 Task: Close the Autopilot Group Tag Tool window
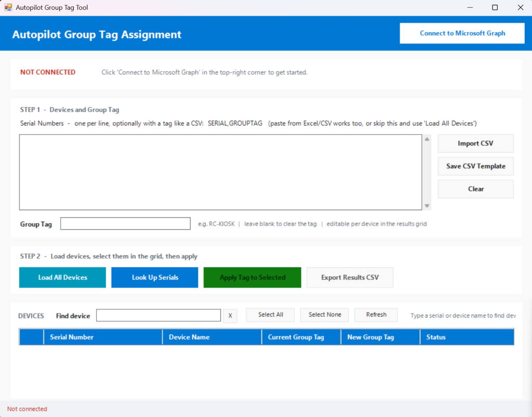click(520, 7)
